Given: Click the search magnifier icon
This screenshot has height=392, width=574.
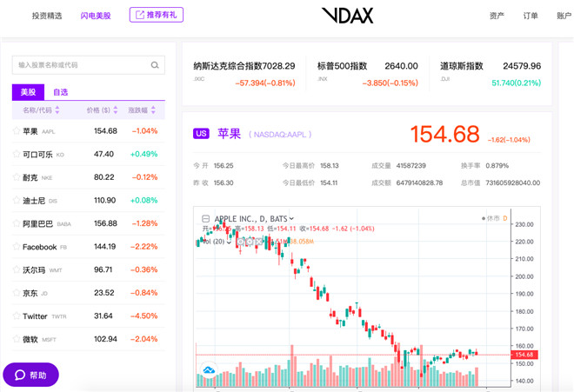Looking at the screenshot, I should 155,65.
